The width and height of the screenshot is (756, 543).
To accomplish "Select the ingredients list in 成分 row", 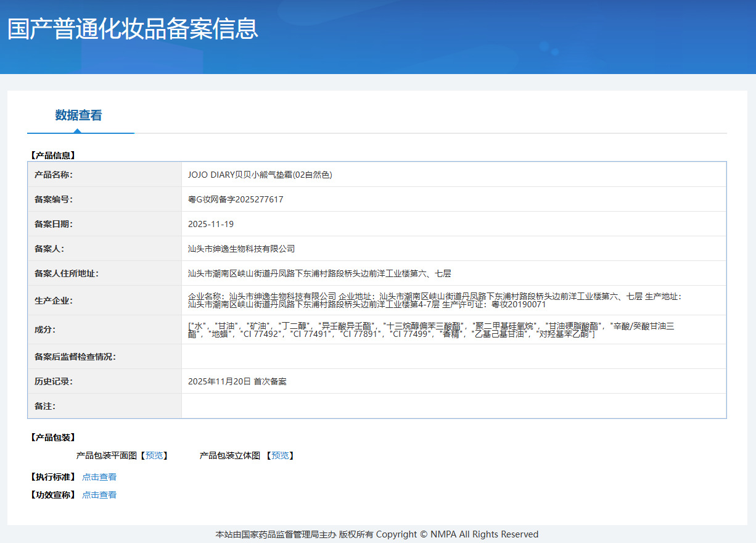I will point(431,330).
